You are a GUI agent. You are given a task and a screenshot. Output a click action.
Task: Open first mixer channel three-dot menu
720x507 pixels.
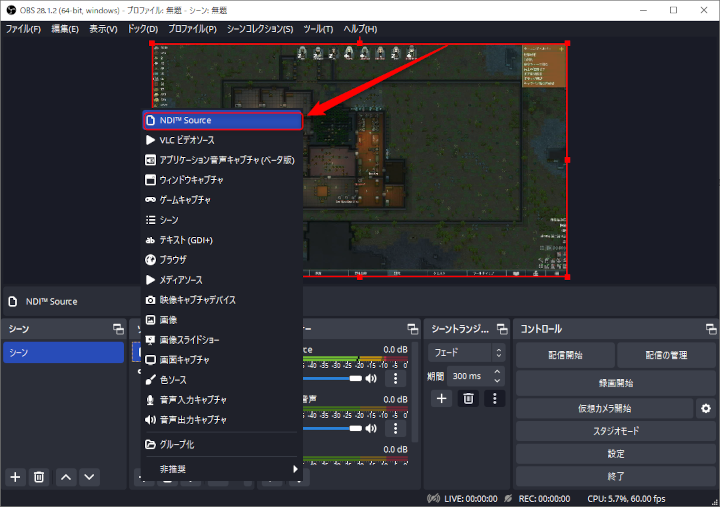pos(395,378)
